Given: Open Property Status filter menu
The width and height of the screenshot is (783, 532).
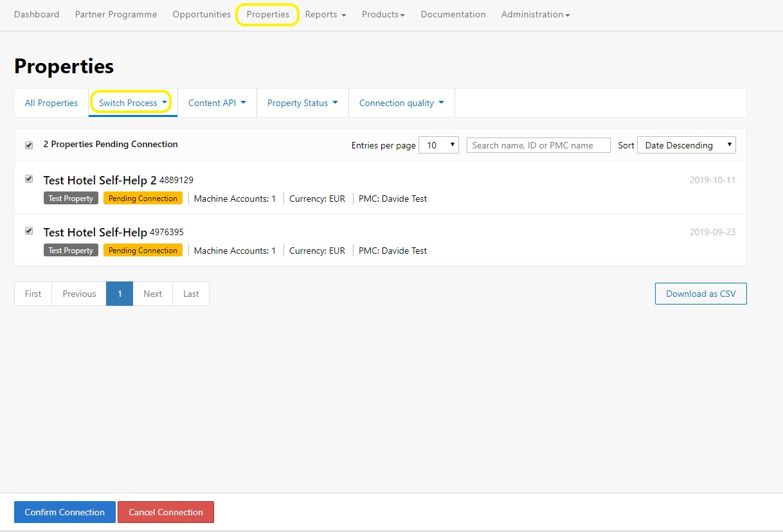Looking at the screenshot, I should tap(302, 103).
